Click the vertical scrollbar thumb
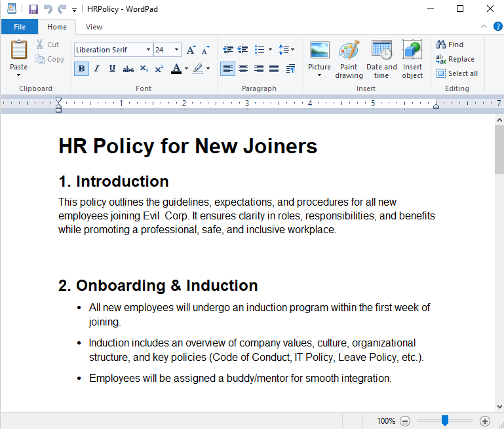Image resolution: width=504 pixels, height=429 pixels. (x=499, y=149)
